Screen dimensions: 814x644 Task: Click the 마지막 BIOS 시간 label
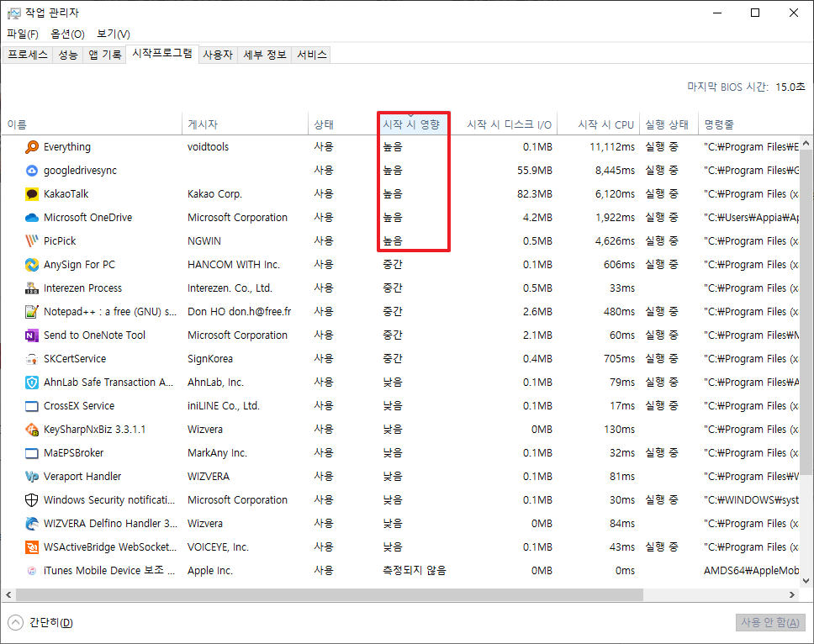pyautogui.click(x=728, y=87)
